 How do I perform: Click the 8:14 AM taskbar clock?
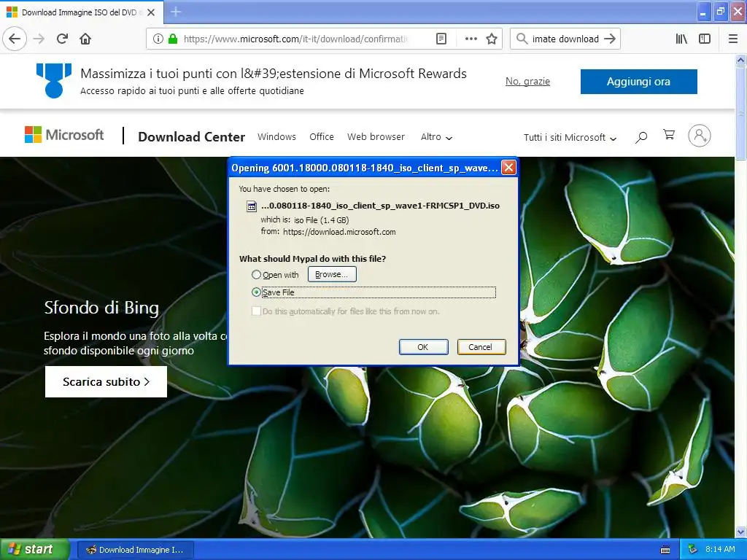720,549
